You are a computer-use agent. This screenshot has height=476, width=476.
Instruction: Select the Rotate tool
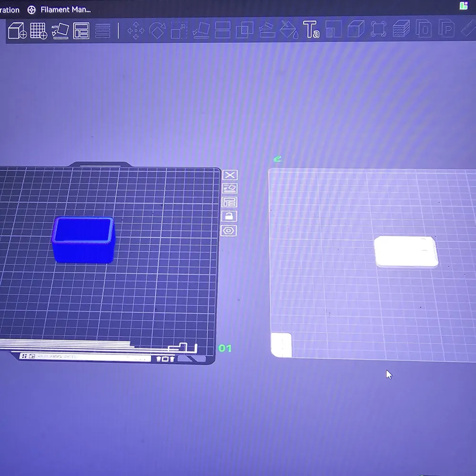pos(157,30)
